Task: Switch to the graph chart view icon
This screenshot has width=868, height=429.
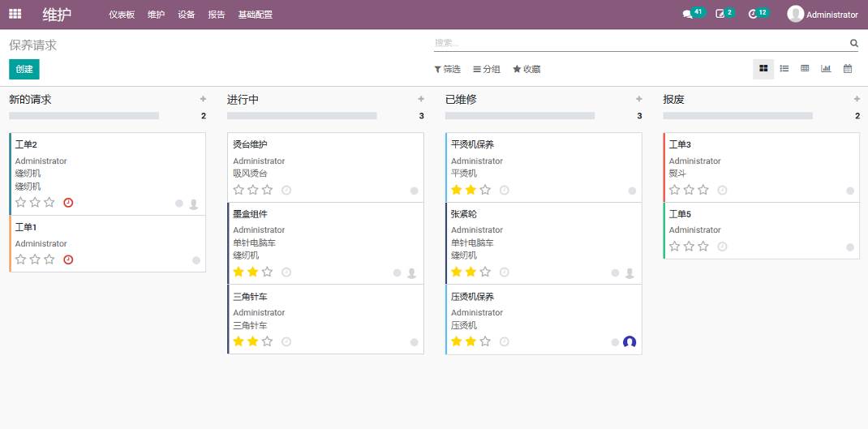Action: coord(826,69)
